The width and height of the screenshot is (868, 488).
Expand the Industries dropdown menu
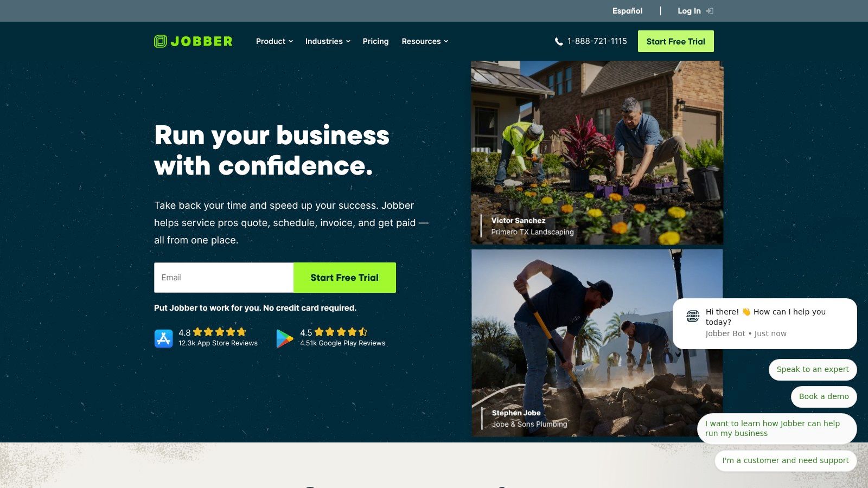328,41
